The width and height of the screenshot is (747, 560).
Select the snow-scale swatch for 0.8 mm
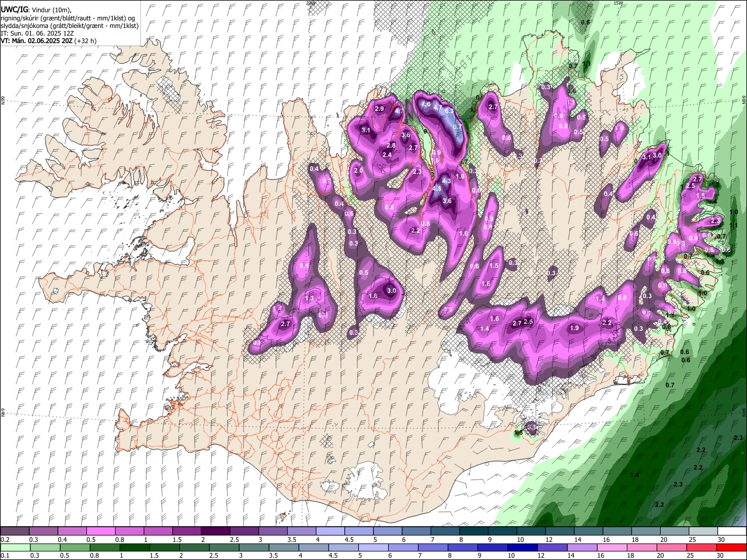(130, 531)
